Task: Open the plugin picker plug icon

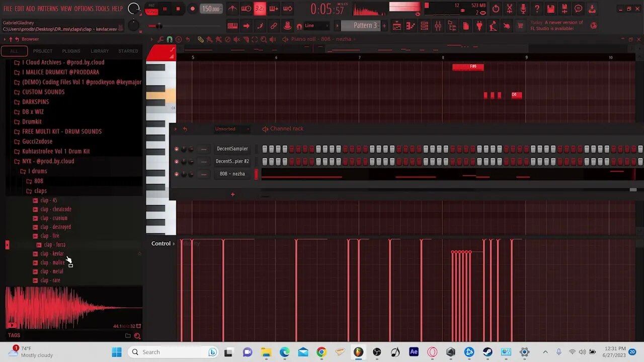Action: 479,26
